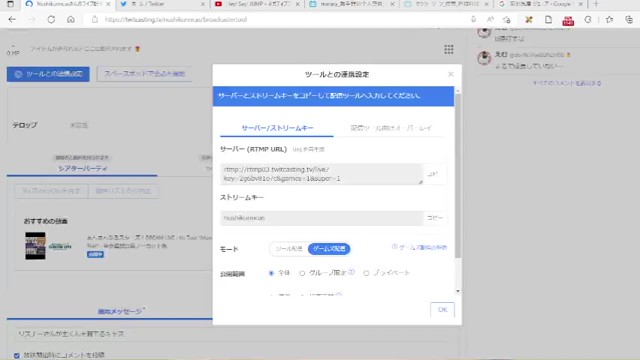640x360 pixels.
Task: Open the favorites list star icon
Action: pyautogui.click(x=609, y=19)
